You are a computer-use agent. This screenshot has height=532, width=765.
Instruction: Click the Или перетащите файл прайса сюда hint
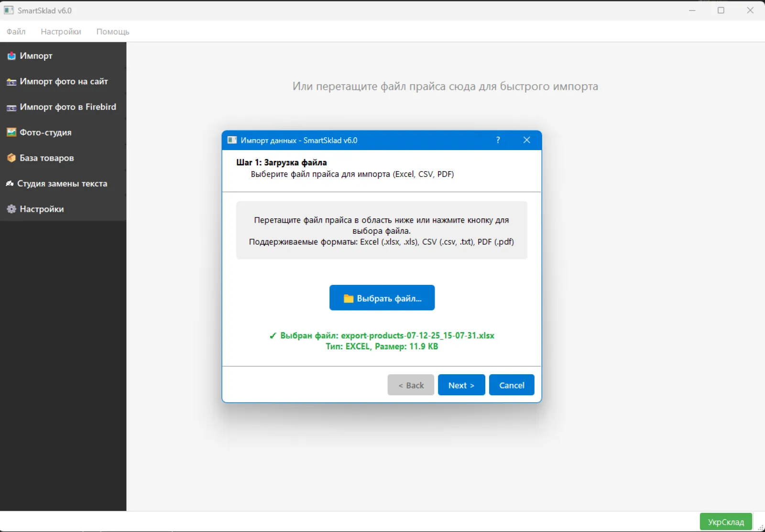point(445,87)
